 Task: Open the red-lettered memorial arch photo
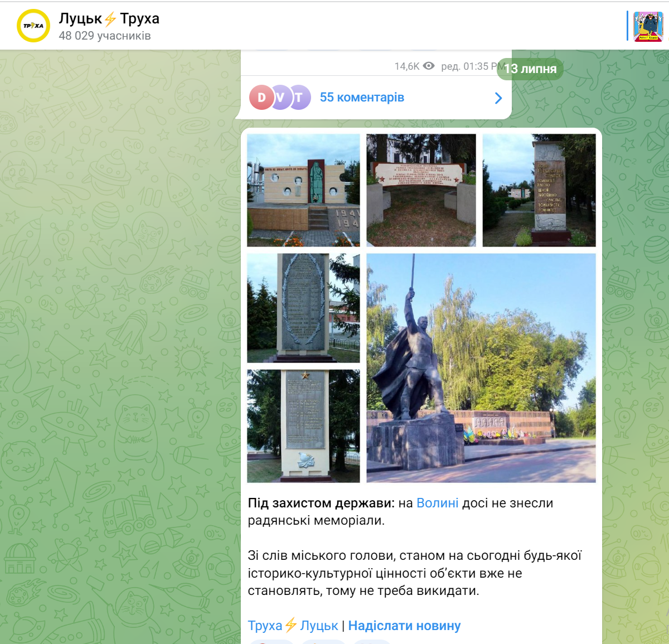click(421, 190)
